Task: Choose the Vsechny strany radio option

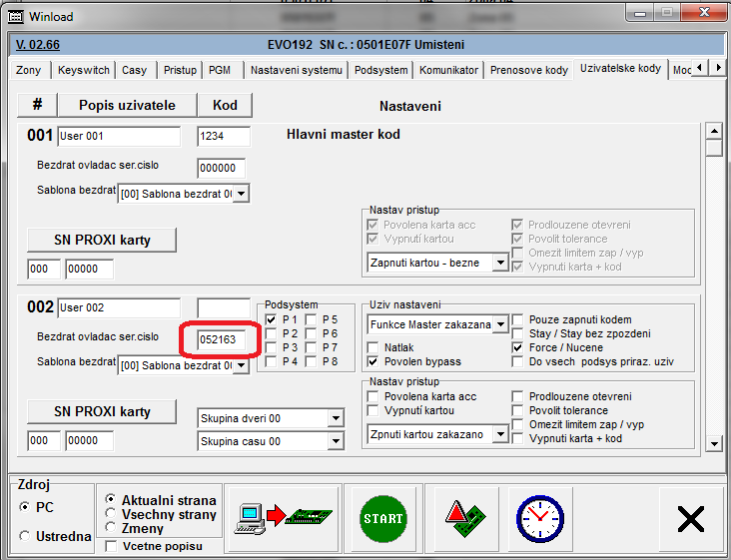Action: click(x=111, y=514)
